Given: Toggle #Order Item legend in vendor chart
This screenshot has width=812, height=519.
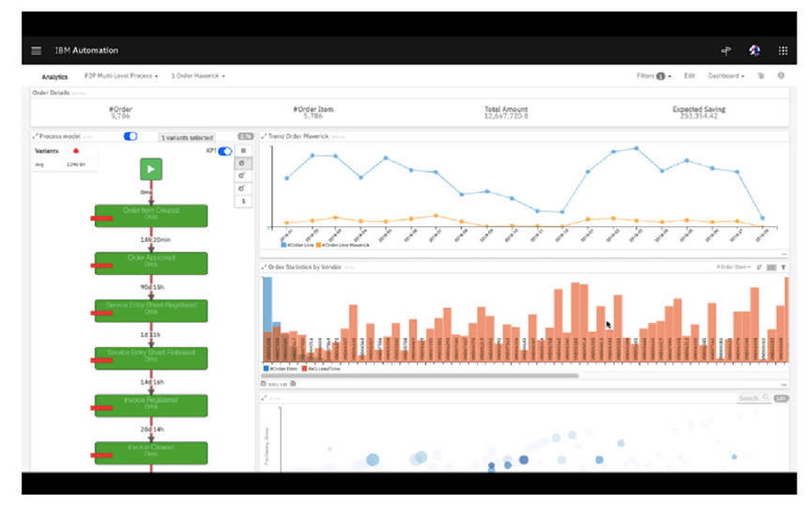Looking at the screenshot, I should (x=281, y=369).
